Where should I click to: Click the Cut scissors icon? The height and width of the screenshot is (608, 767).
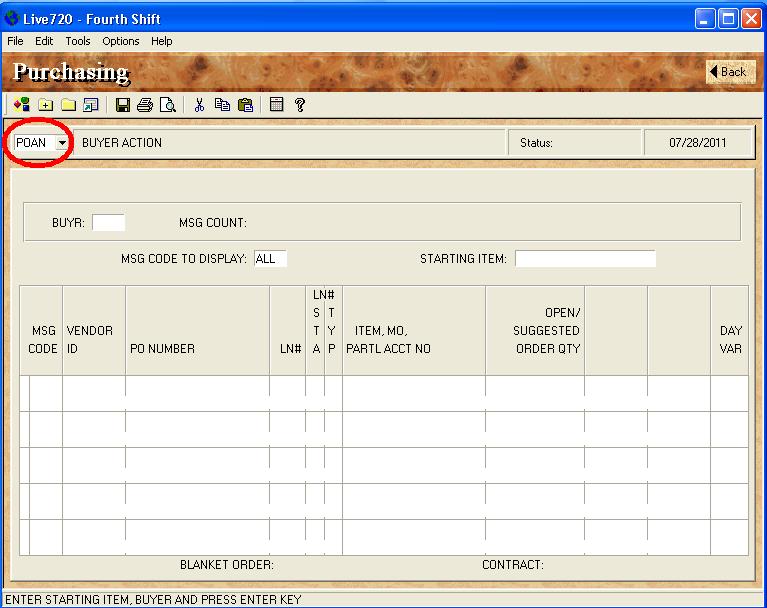click(x=200, y=105)
